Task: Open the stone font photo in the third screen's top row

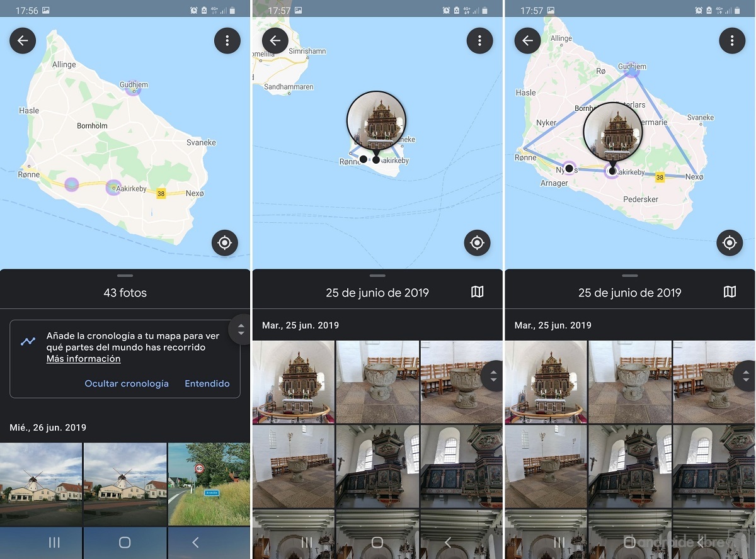Action: click(630, 381)
